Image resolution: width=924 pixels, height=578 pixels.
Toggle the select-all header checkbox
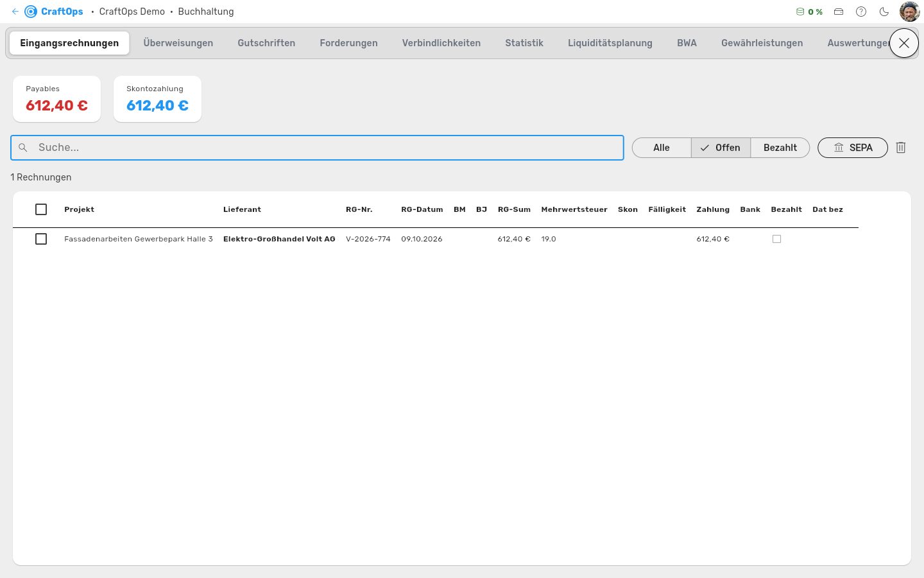(41, 209)
